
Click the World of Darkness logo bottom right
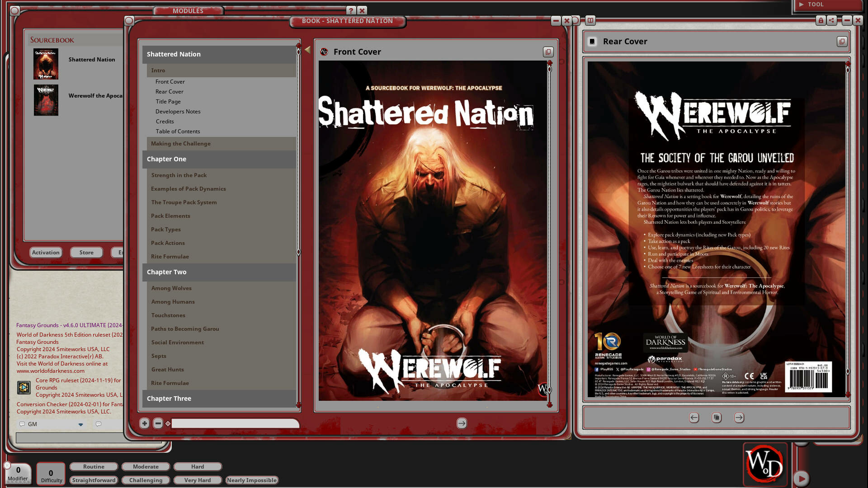(x=765, y=465)
